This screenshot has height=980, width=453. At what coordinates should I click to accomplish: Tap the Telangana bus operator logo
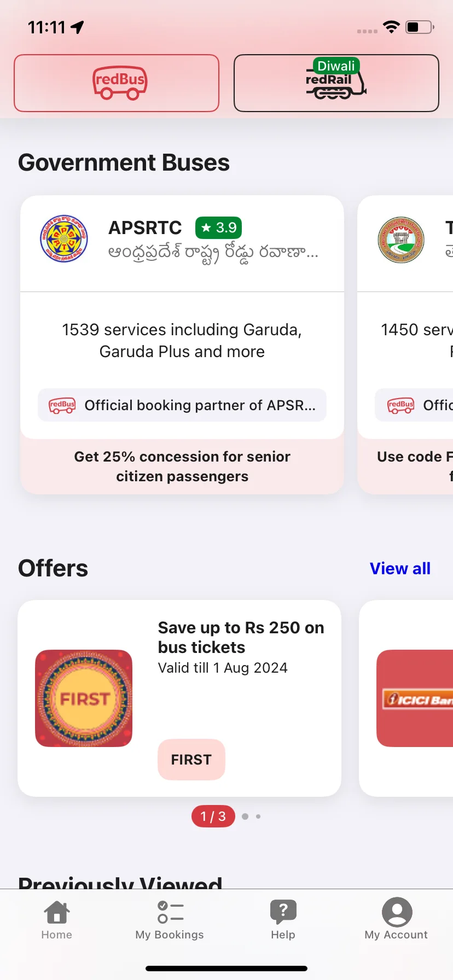[x=401, y=240]
